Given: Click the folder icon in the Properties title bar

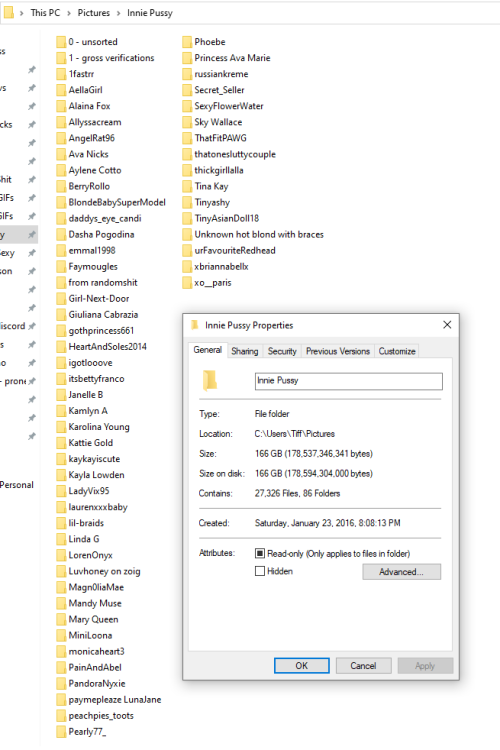Looking at the screenshot, I should [x=195, y=325].
